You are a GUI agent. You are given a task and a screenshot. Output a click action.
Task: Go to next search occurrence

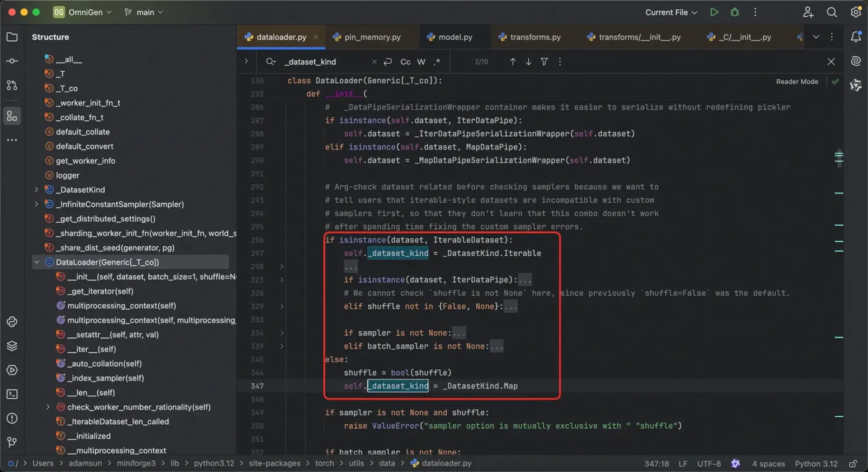[528, 61]
